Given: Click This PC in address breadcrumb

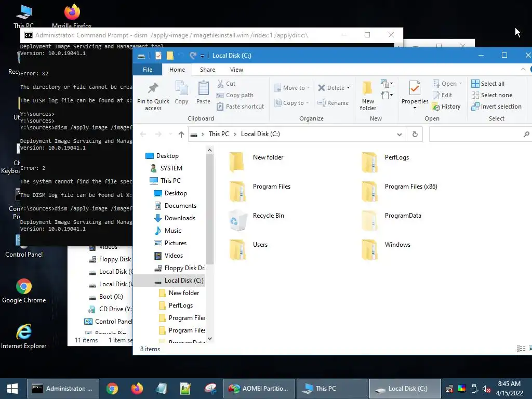Looking at the screenshot, I should point(219,134).
